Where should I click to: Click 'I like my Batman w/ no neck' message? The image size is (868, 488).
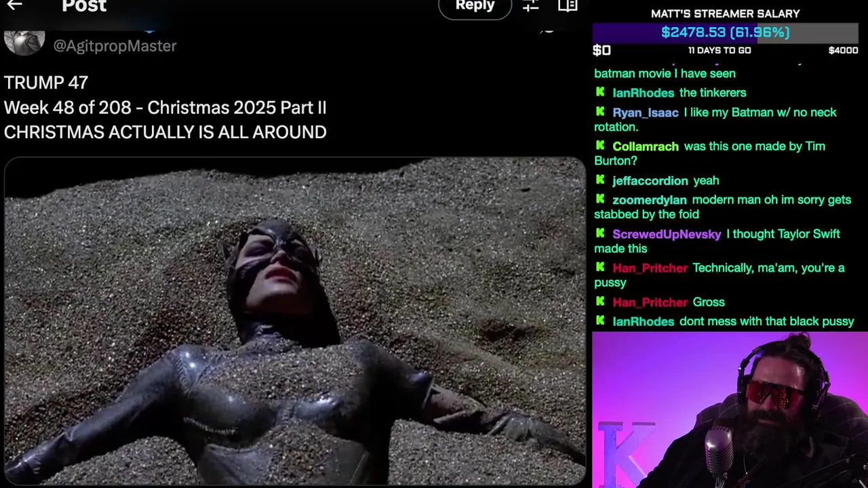pos(715,119)
